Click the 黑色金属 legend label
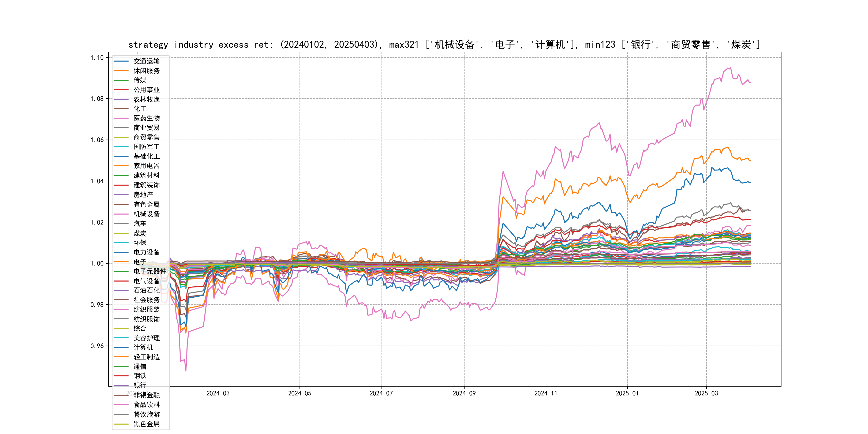Image resolution: width=868 pixels, height=434 pixels. [x=146, y=424]
